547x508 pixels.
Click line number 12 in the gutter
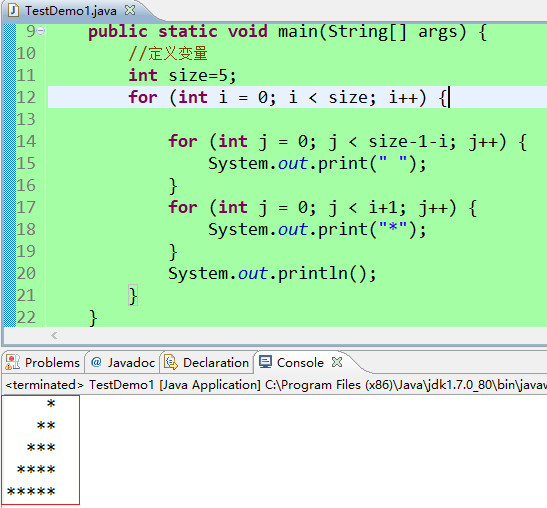26,97
